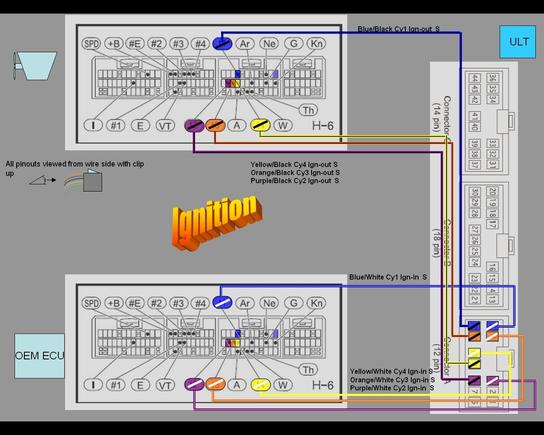Select the W pin label in the upper H-6 diagram

pos(283,125)
